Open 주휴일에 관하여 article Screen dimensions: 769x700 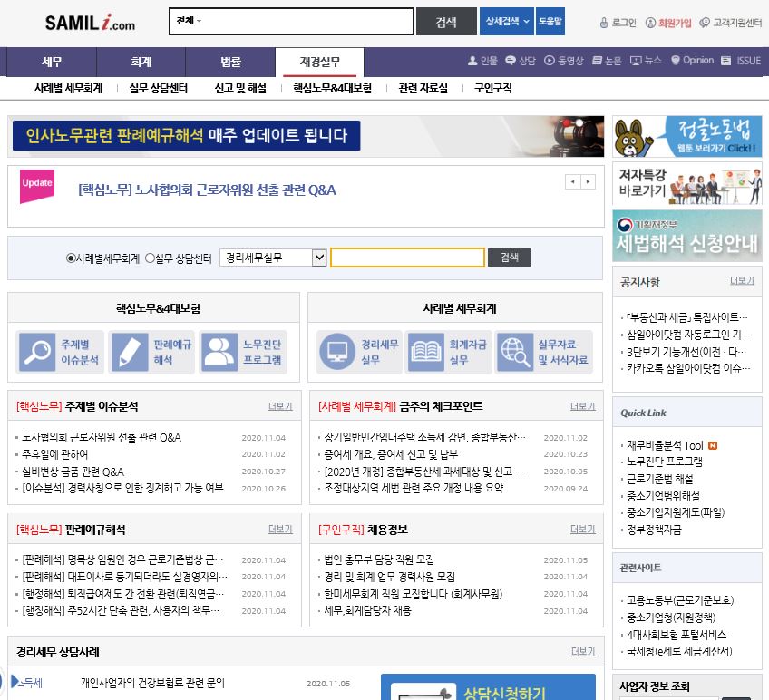55,454
